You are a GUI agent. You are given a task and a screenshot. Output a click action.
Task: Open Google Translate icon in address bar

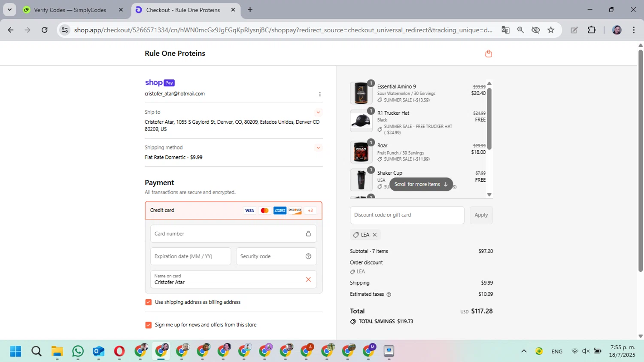click(505, 30)
